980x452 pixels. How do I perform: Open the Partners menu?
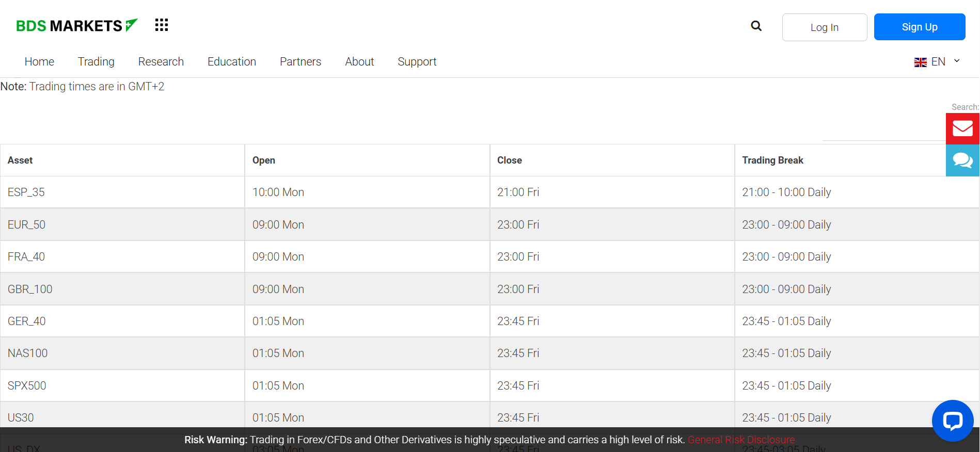click(300, 62)
